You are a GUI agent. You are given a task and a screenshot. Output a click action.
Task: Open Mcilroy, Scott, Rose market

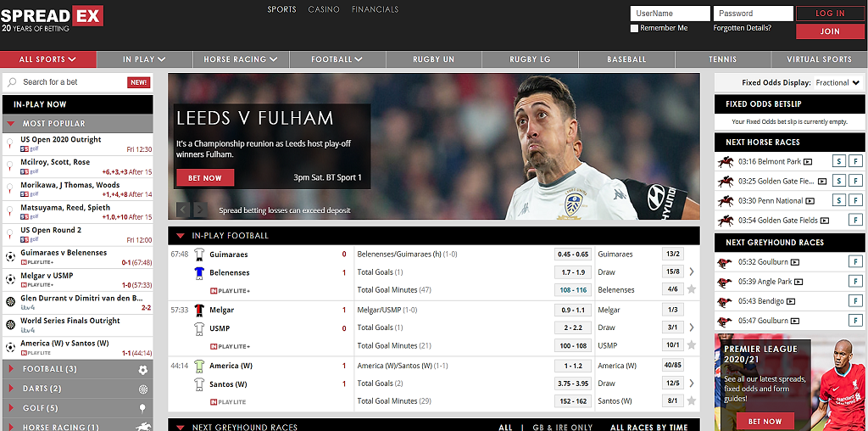77,167
